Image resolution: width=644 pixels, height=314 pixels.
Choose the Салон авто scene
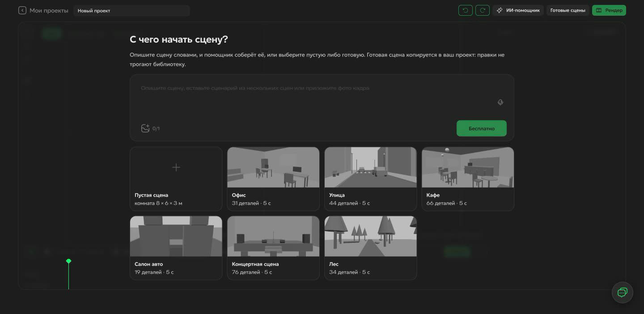tap(176, 248)
